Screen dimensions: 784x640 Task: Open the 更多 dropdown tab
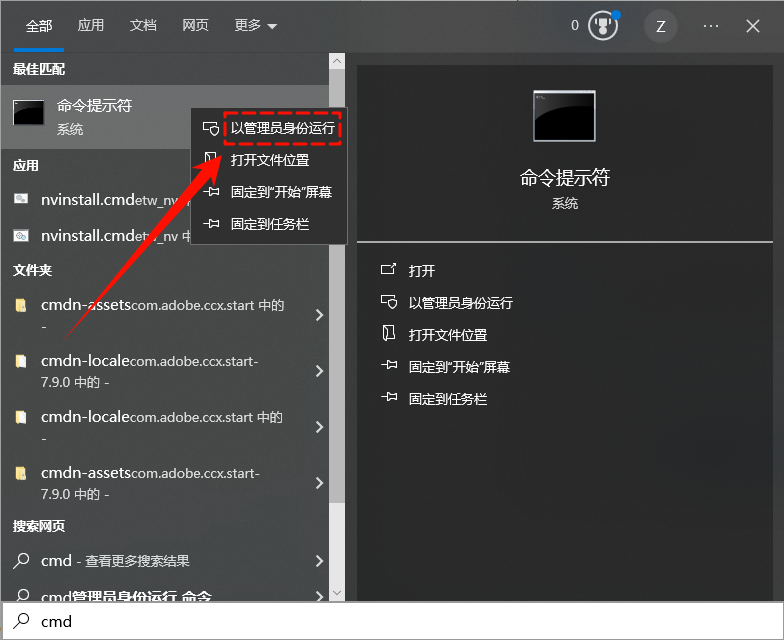coord(256,25)
